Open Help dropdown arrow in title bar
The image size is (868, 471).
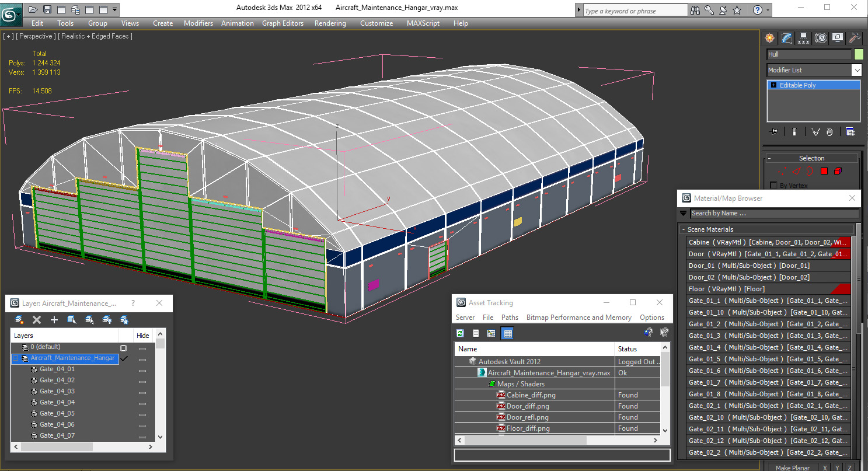pyautogui.click(x=767, y=10)
